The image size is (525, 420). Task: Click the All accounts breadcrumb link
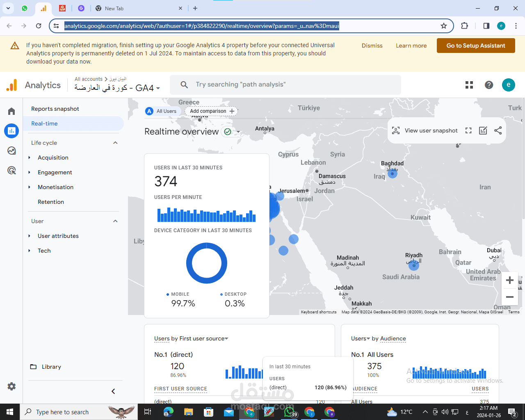click(x=89, y=79)
